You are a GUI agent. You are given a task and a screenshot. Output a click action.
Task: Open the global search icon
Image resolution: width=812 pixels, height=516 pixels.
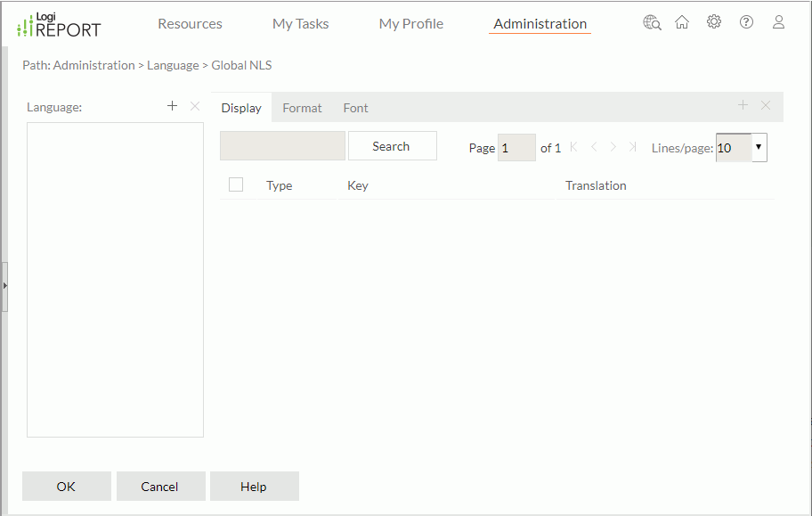[652, 21]
